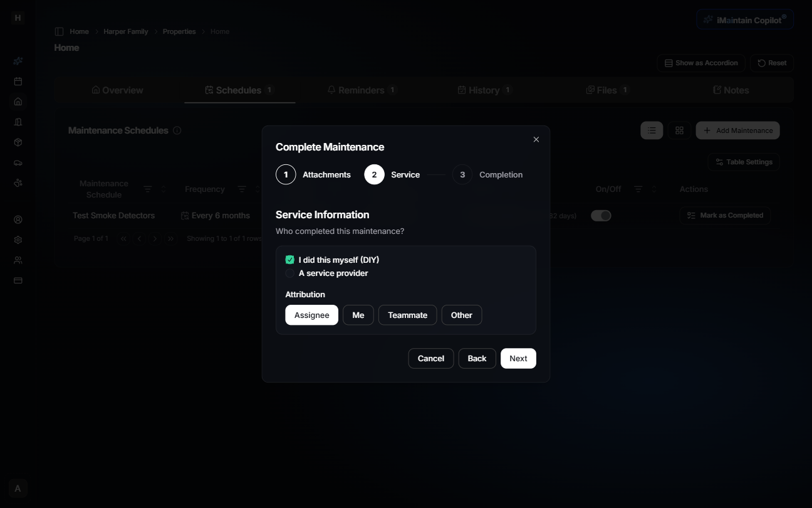Select the vehicle icon in the sidebar
Screen dimensions: 812x508
(18, 162)
